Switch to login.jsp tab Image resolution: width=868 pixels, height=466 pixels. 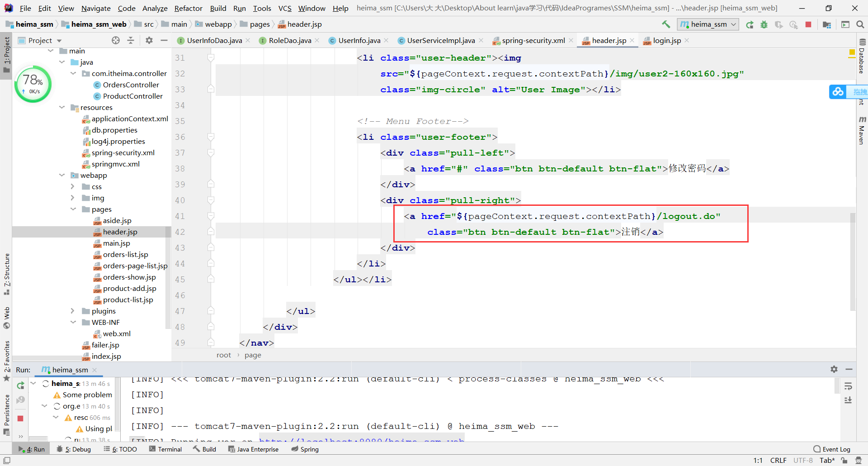coord(667,40)
